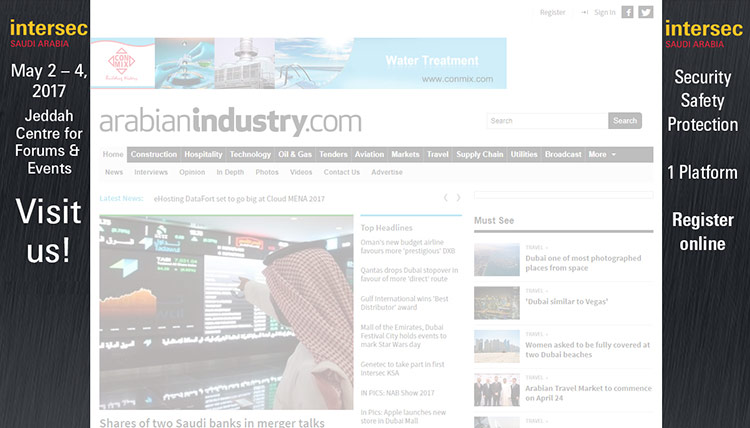Open the Markets section
Viewport: 750px width, 428px height.
click(x=405, y=154)
